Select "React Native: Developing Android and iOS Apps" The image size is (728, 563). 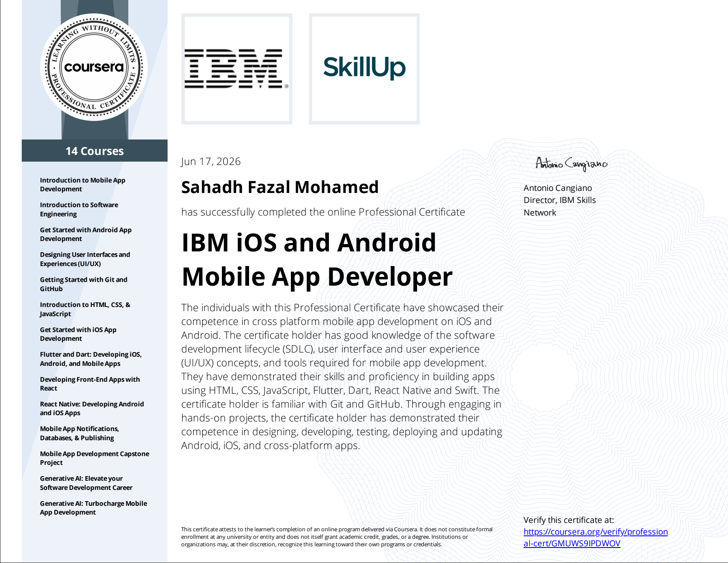92,408
